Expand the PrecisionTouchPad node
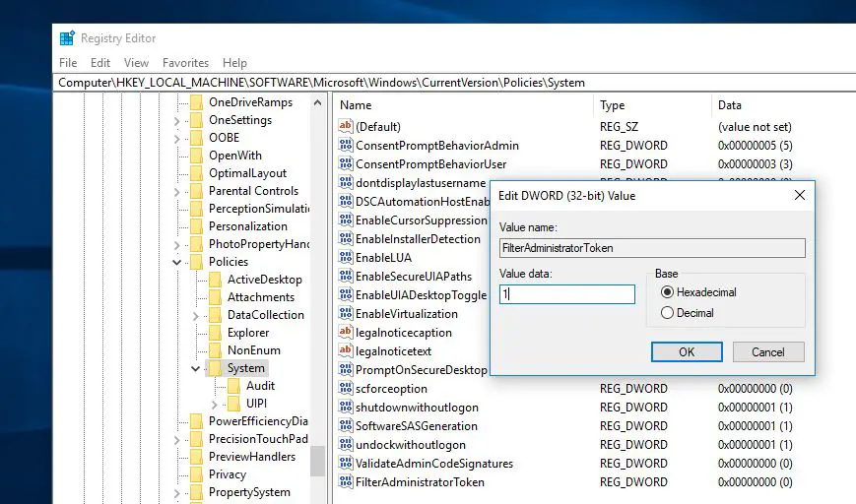The image size is (856, 504). pyautogui.click(x=177, y=440)
